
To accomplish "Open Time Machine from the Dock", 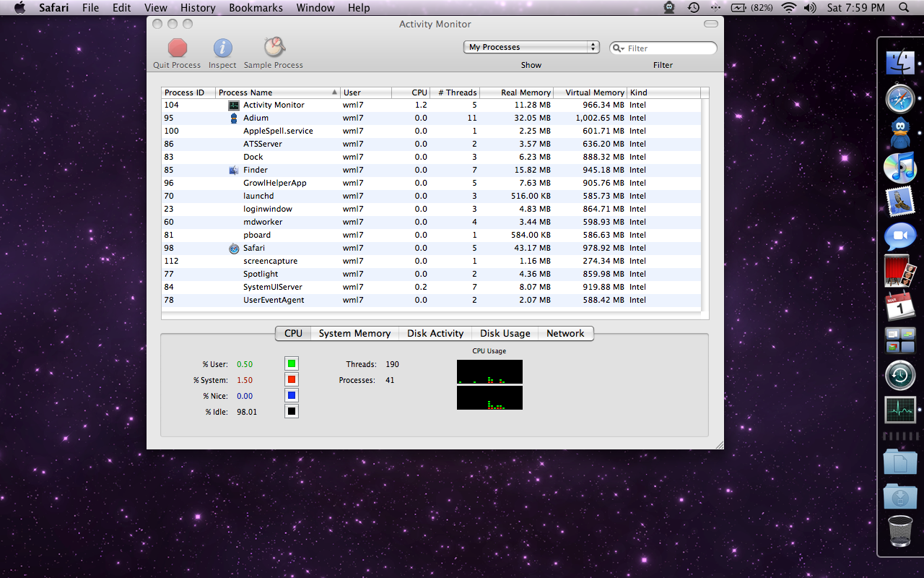I will (900, 375).
